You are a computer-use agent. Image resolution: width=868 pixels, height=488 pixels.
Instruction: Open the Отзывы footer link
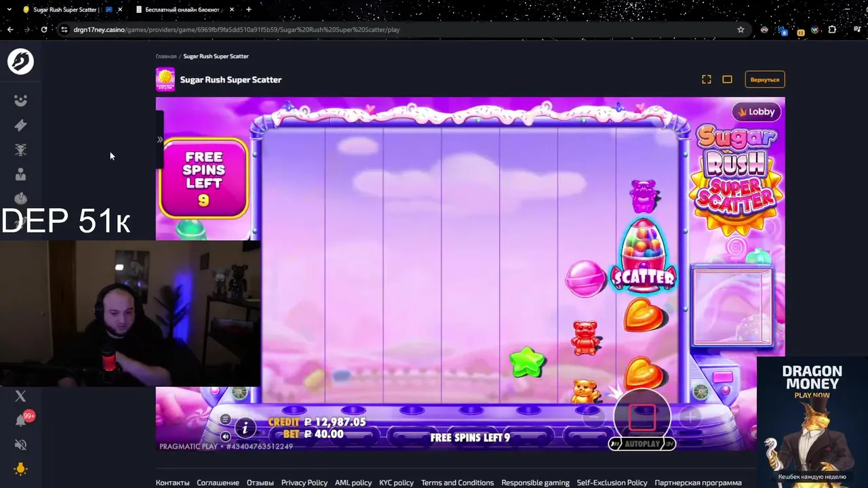260,483
